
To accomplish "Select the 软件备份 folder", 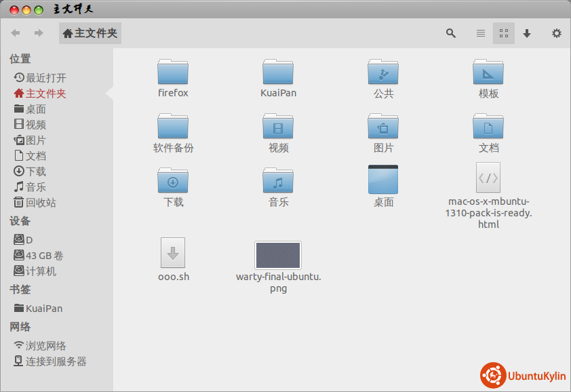I will pos(173,127).
